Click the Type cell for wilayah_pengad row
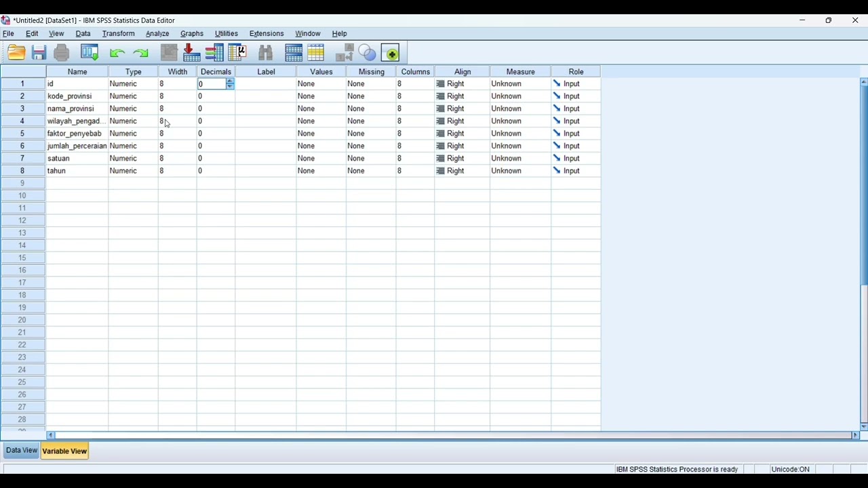Viewport: 868px width, 488px height. click(x=133, y=121)
